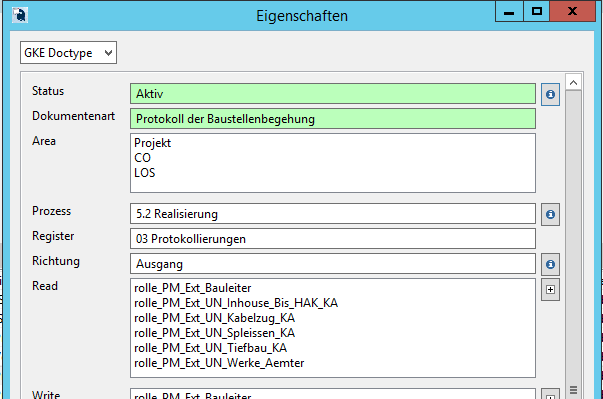Click the Richtung label

[x=56, y=261]
